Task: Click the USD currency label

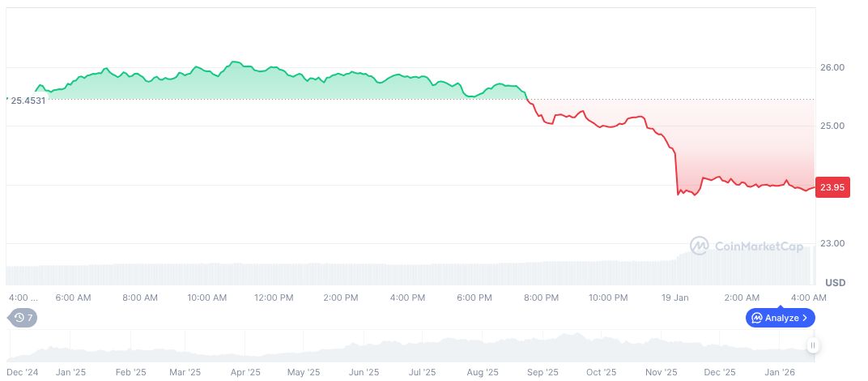Action: [x=836, y=283]
